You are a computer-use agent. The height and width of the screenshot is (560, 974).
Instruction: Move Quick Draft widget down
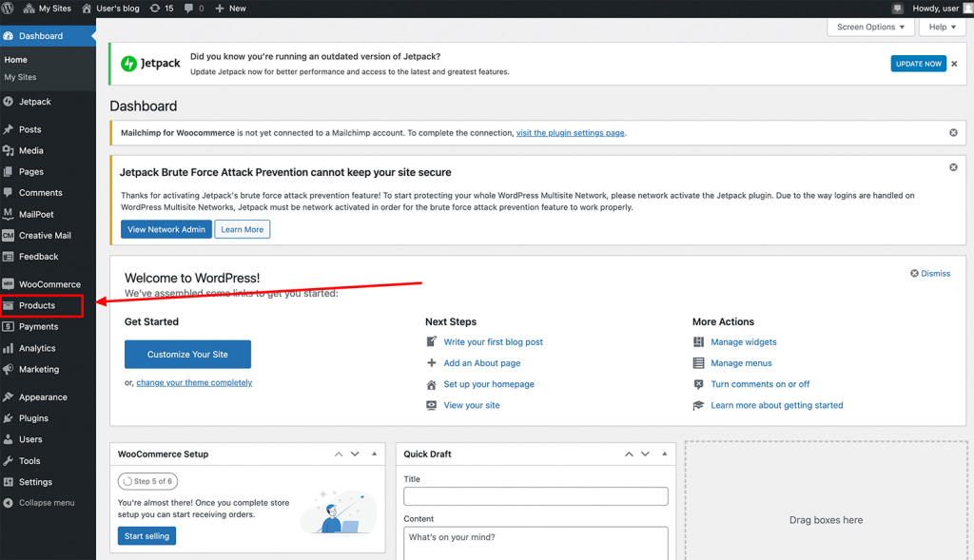click(x=645, y=454)
